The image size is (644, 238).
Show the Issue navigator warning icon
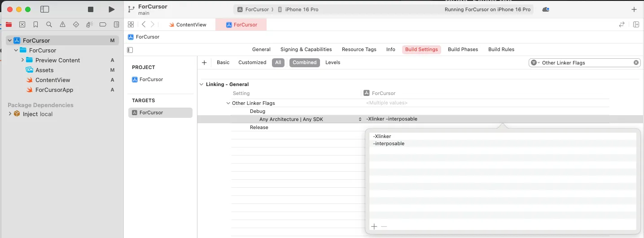coord(62,25)
